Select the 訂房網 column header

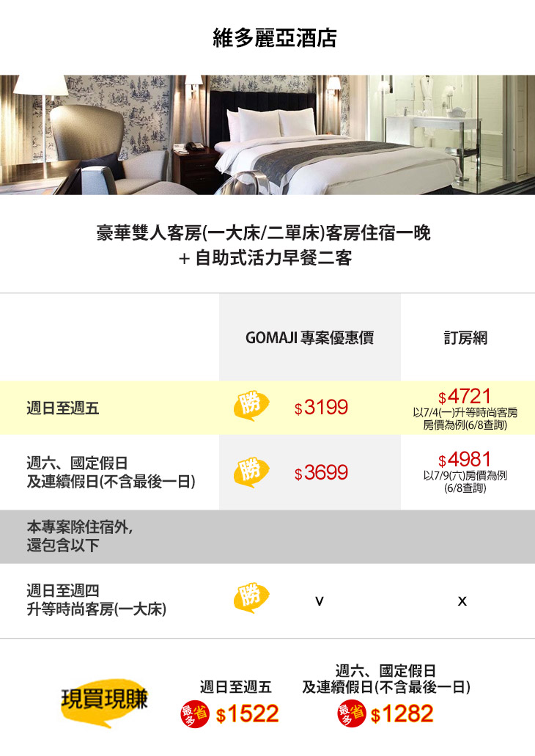(465, 338)
